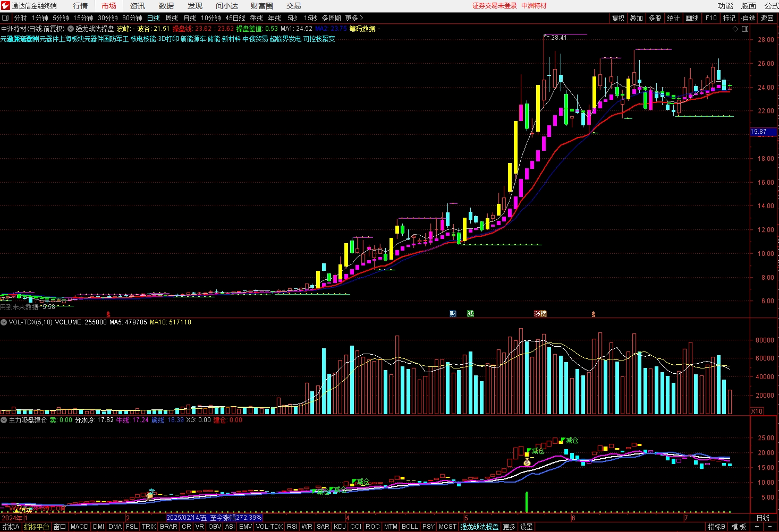This screenshot has width=779, height=532.
Task: Open the 交易 menu
Action: 294,6
